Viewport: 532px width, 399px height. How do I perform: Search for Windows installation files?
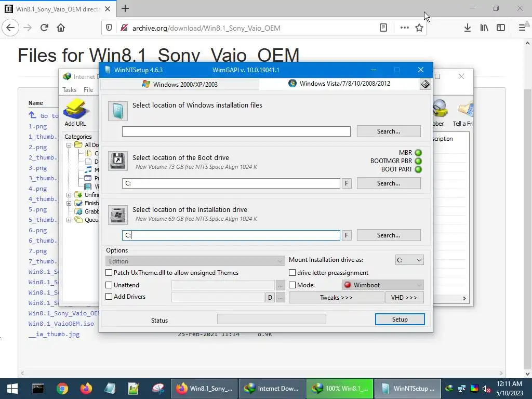point(389,131)
